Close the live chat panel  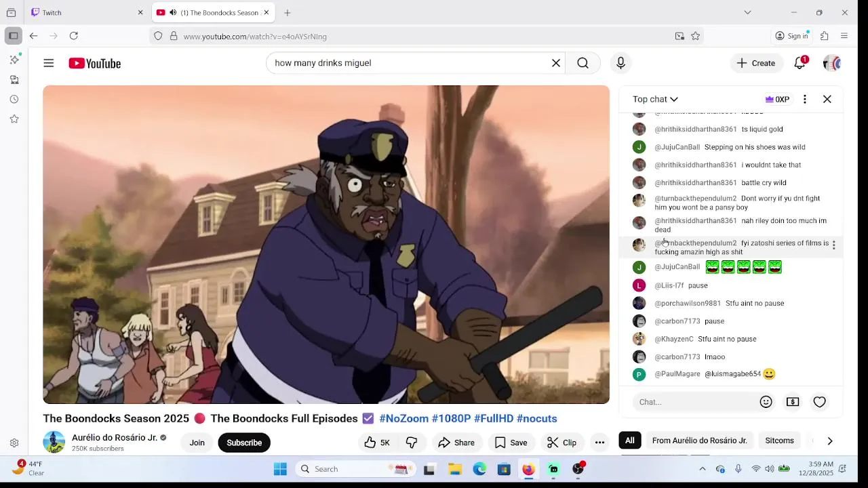click(827, 100)
